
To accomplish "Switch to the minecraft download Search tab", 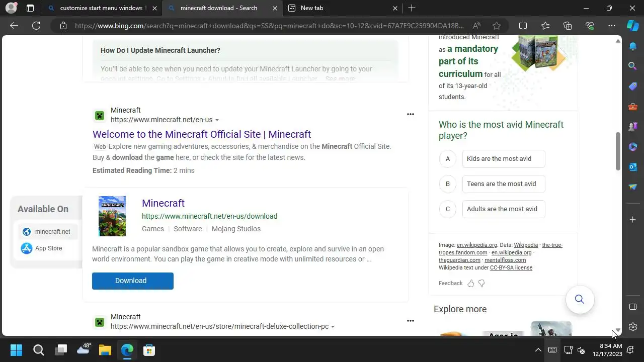I will tap(219, 8).
